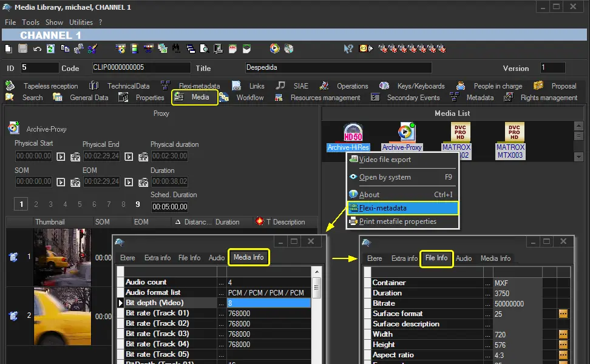Click the new document toolbar icon
This screenshot has height=364, width=590.
[x=8, y=49]
